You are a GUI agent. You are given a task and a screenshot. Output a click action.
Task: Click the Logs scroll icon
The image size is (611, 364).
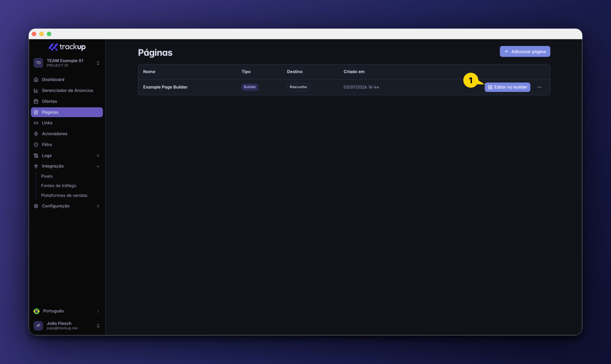(x=36, y=156)
